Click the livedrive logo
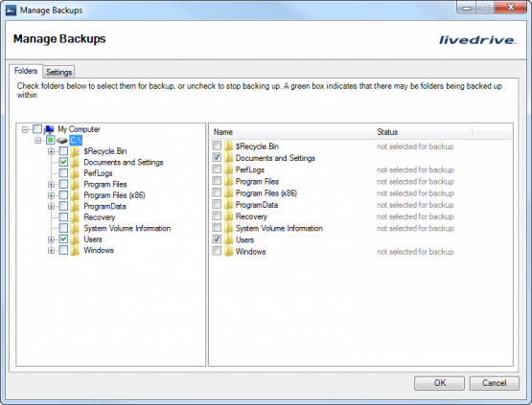The width and height of the screenshot is (532, 405). pos(477,40)
